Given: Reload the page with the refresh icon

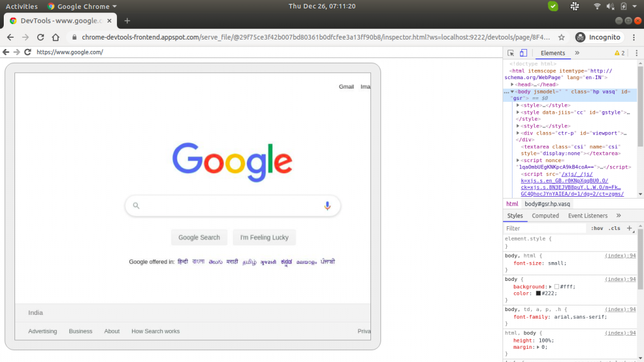Looking at the screenshot, I should click(40, 37).
